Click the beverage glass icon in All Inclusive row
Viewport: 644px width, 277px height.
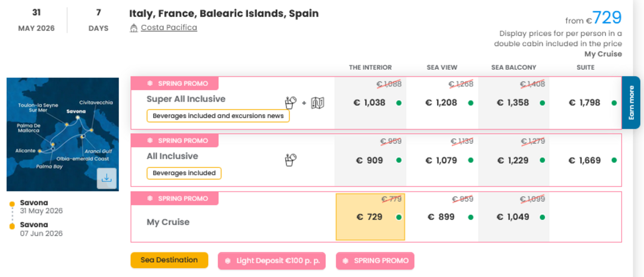[x=290, y=159]
